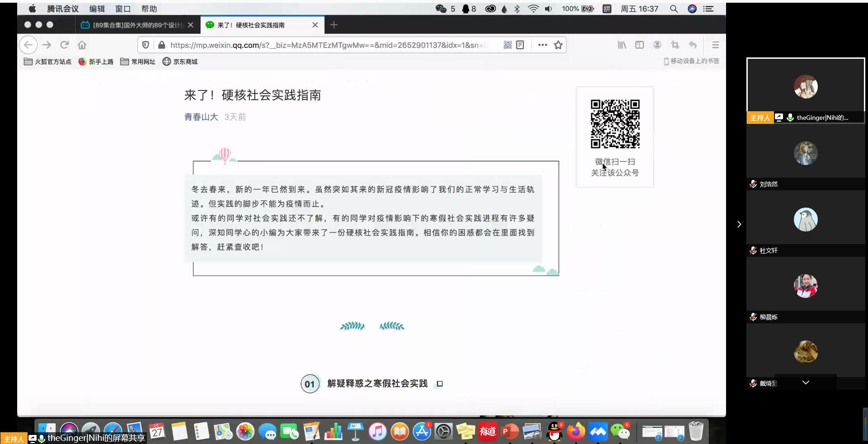Click the home icon in the toolbar
868x444 pixels.
(x=82, y=45)
